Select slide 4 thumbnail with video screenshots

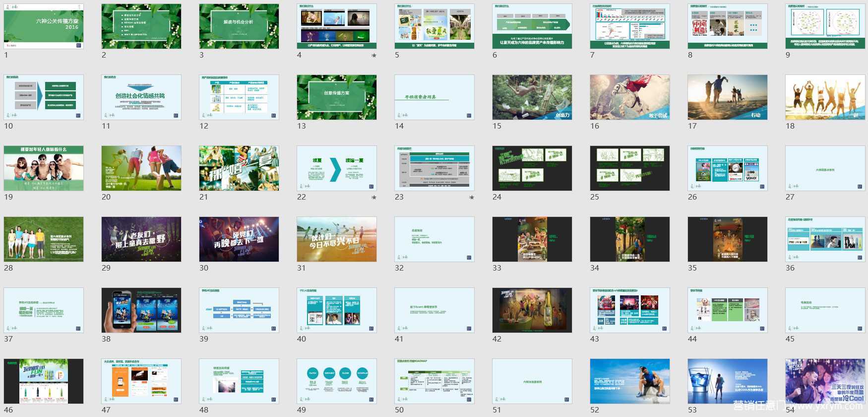(x=337, y=26)
